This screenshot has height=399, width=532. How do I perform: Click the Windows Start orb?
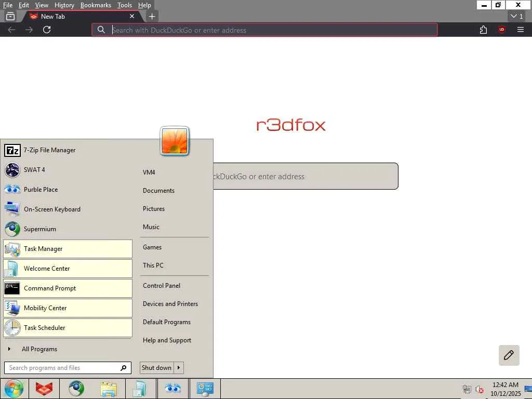tap(14, 389)
